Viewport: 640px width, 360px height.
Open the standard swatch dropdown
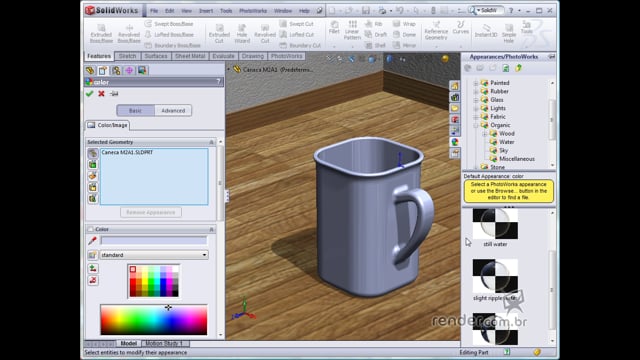pos(154,255)
